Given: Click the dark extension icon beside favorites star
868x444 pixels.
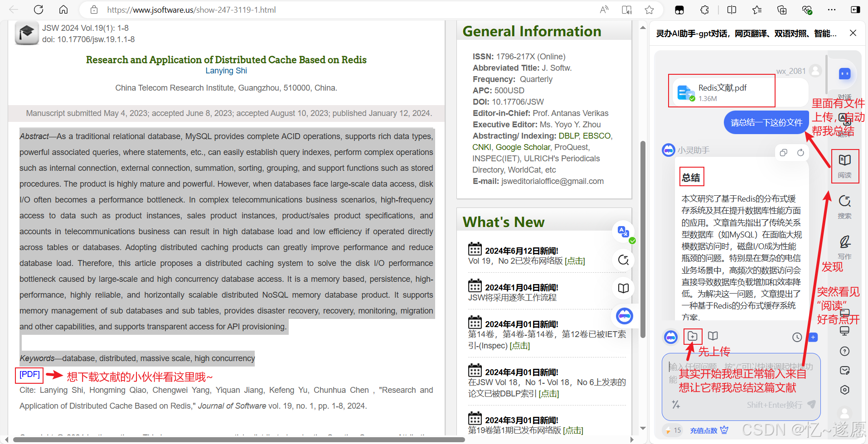Looking at the screenshot, I should pyautogui.click(x=679, y=10).
